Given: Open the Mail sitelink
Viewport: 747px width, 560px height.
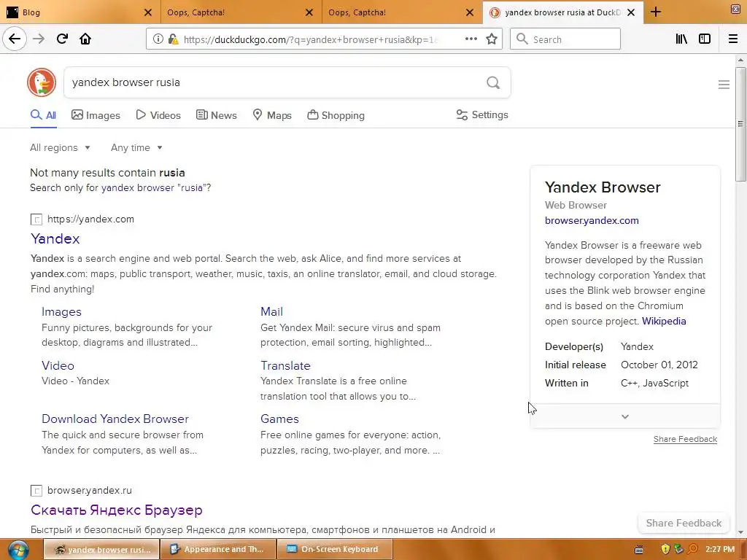Looking at the screenshot, I should click(x=271, y=311).
